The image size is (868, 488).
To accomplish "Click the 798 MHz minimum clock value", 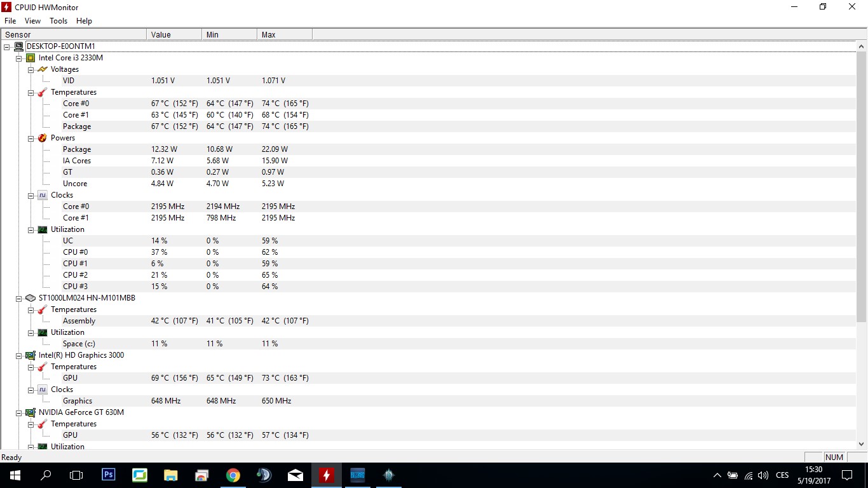I will coord(221,218).
